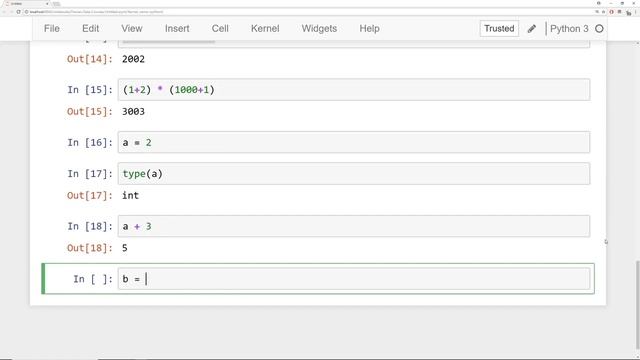The width and height of the screenshot is (640, 360).
Task: Click into the cell containing b =
Action: [354, 279]
